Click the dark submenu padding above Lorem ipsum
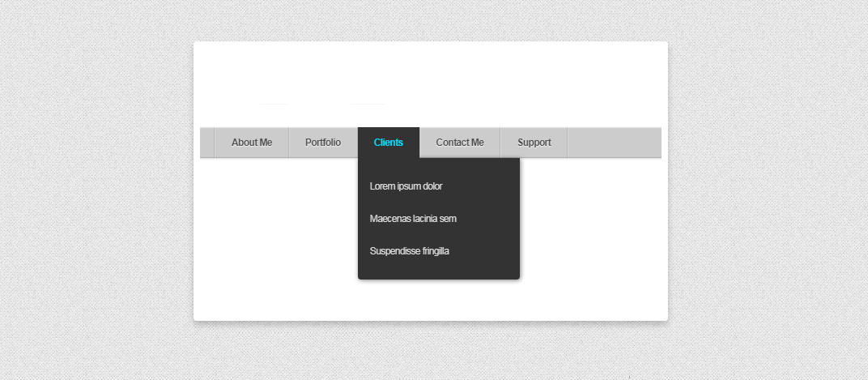The width and height of the screenshot is (868, 380). tap(438, 165)
